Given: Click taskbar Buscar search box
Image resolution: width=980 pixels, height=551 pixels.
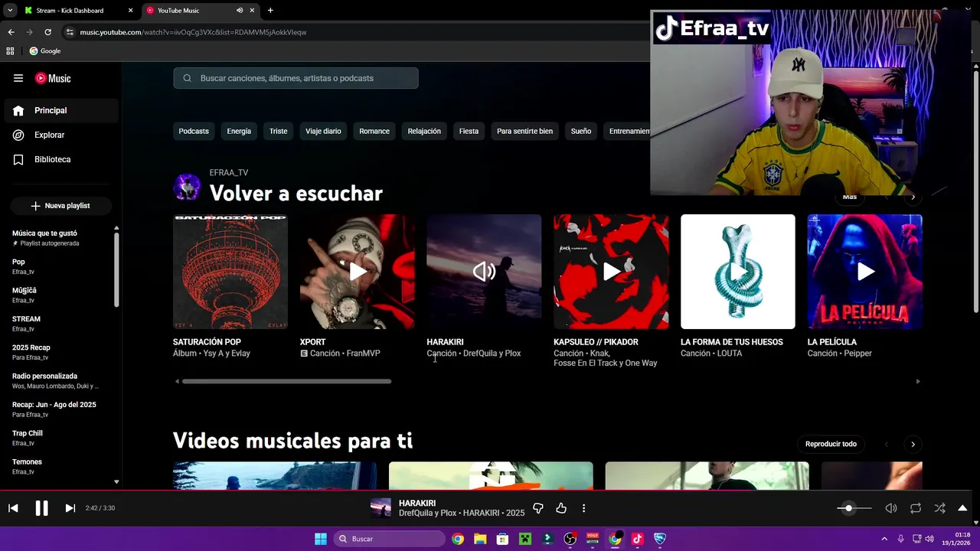Looking at the screenshot, I should [x=389, y=539].
